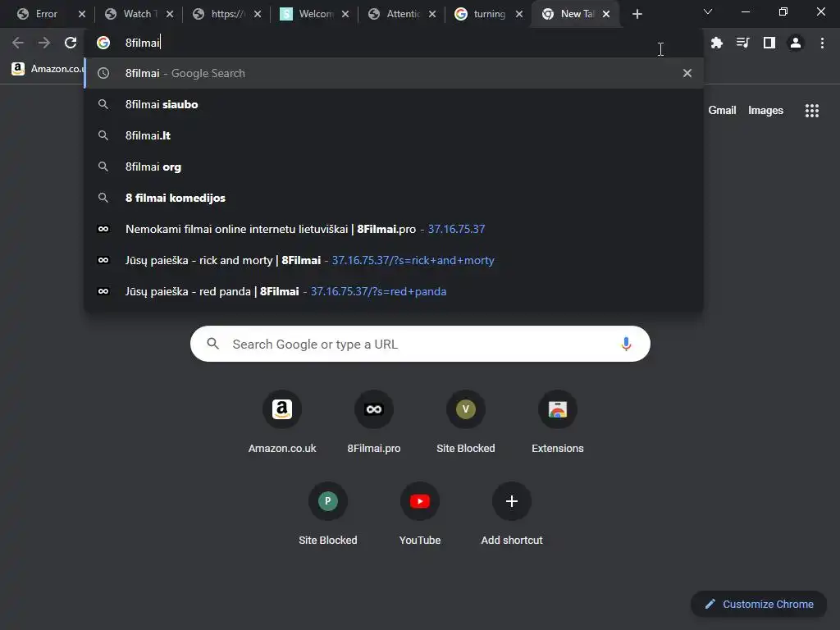This screenshot has height=630, width=840.
Task: Click in the address bar containing 8filmai
Action: click(x=394, y=43)
